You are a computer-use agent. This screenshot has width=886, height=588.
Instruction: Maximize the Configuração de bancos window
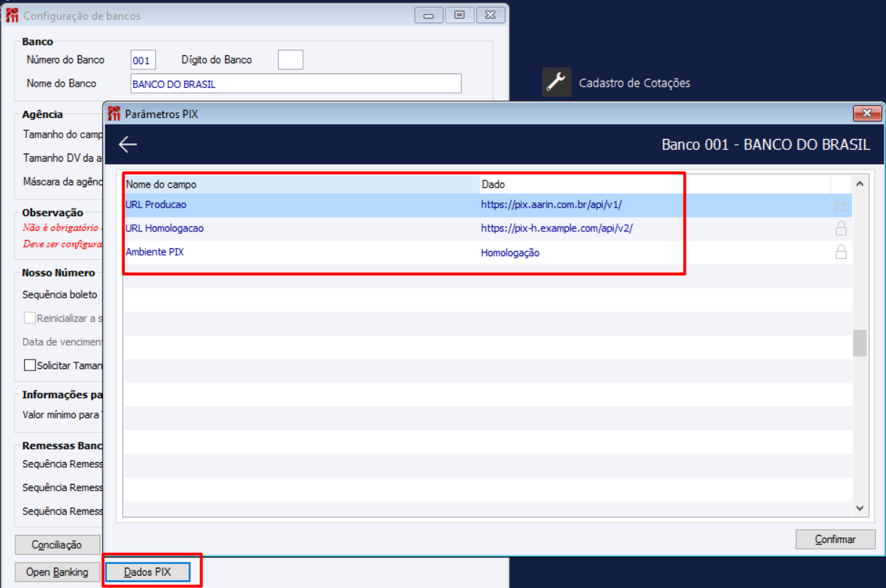(x=459, y=15)
